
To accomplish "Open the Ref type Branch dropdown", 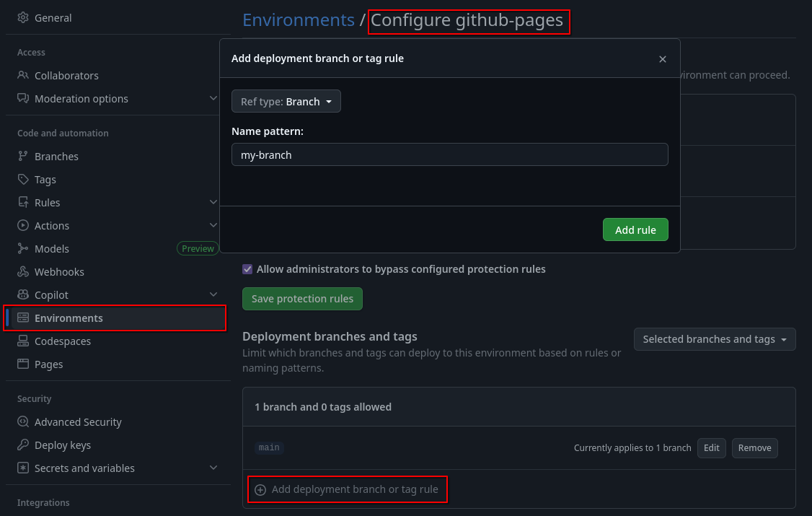I will point(286,101).
